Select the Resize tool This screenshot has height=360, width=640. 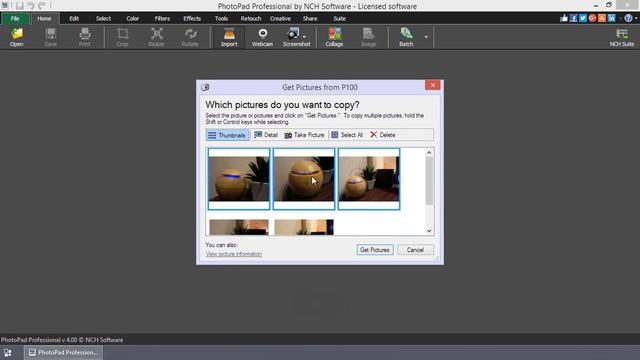click(156, 37)
